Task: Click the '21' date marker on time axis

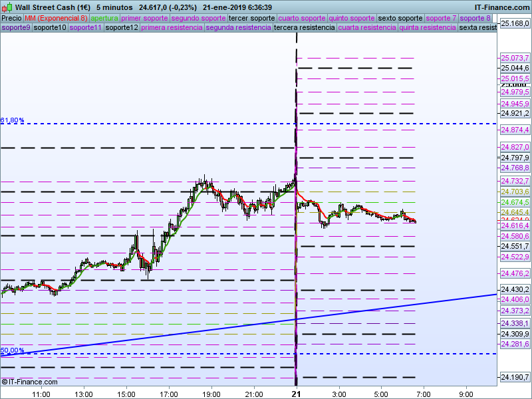Action: point(297,394)
